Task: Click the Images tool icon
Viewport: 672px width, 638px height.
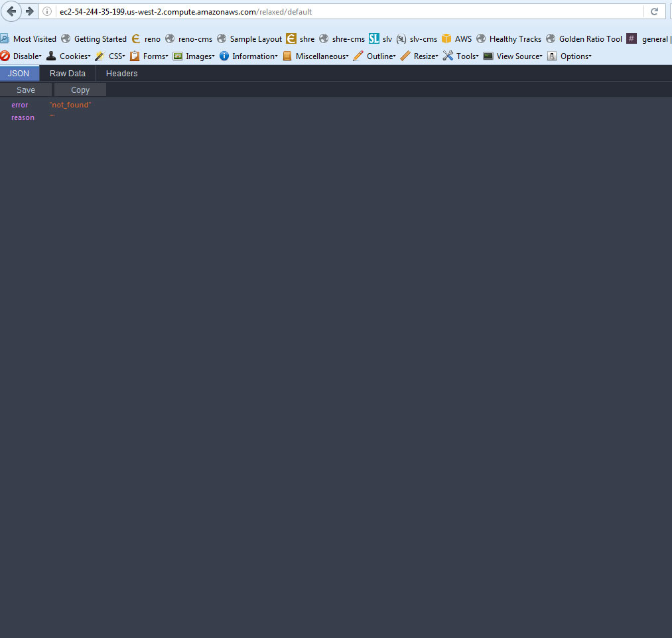Action: click(x=178, y=56)
